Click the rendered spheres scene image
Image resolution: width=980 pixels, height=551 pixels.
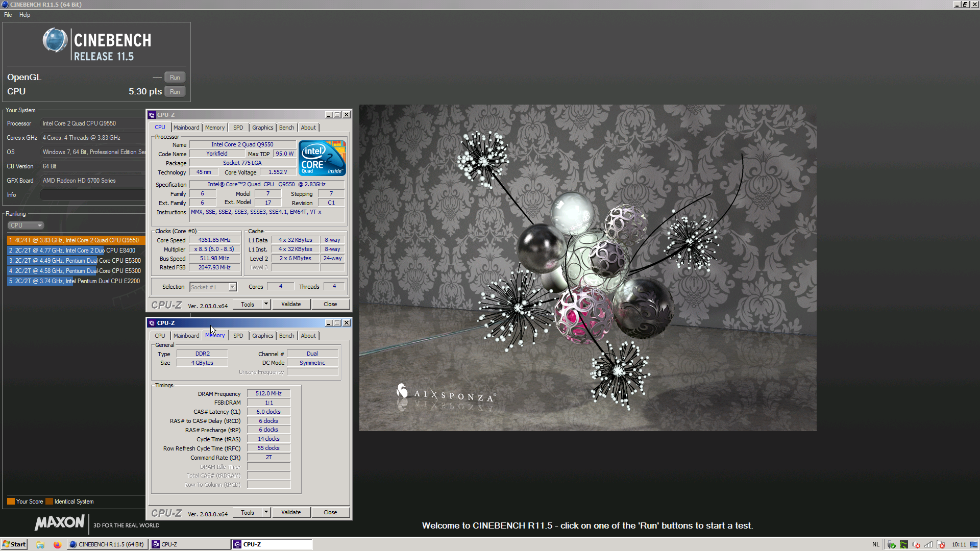pyautogui.click(x=587, y=268)
